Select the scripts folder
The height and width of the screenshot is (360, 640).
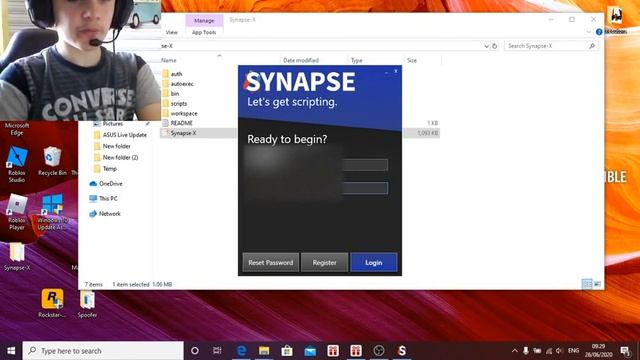click(179, 104)
